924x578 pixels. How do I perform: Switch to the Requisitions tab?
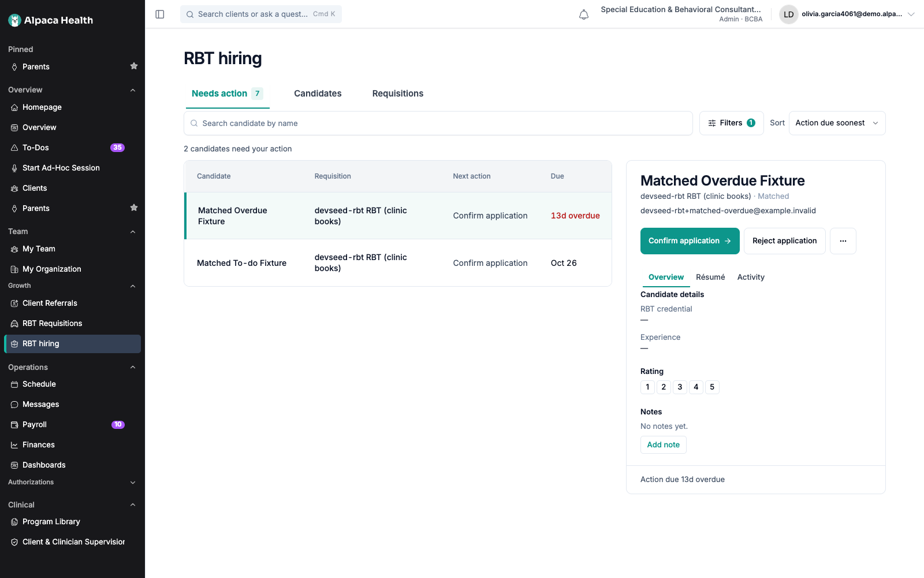pos(398,94)
